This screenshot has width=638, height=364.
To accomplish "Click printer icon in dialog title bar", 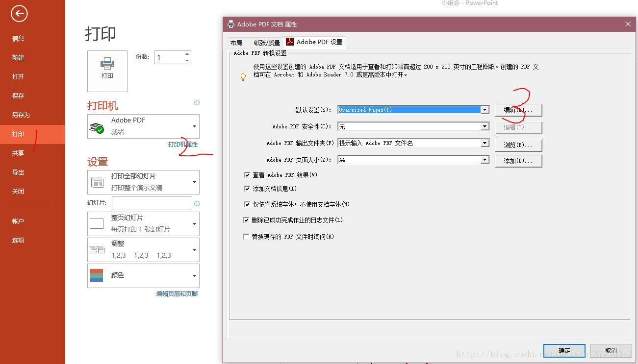I will point(231,24).
